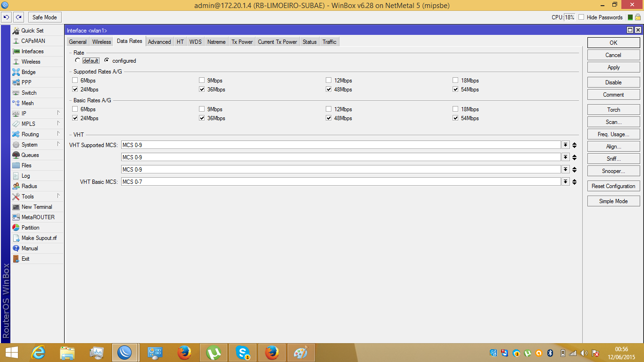Switch to the WDS tab

coord(195,42)
